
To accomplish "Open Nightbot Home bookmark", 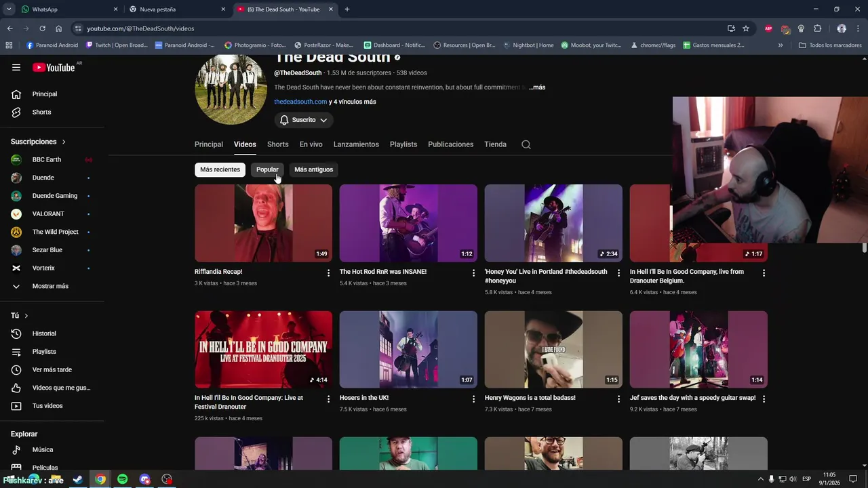I will [x=528, y=45].
